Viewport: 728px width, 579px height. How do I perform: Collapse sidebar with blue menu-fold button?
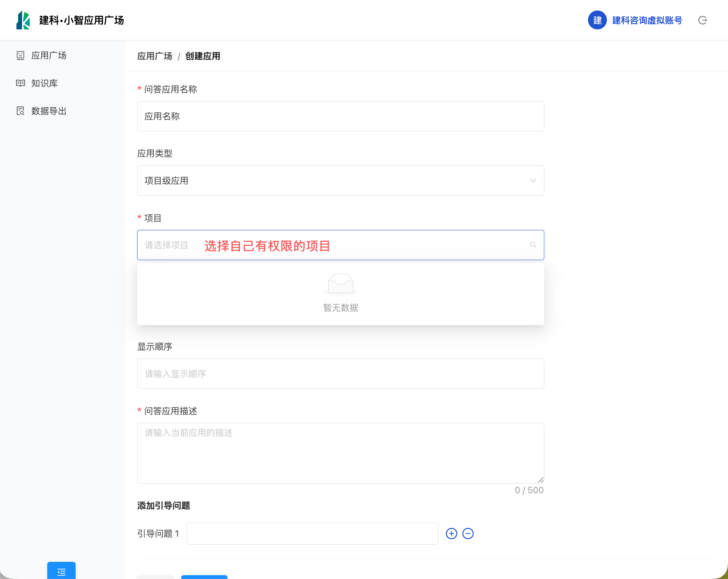[61, 572]
